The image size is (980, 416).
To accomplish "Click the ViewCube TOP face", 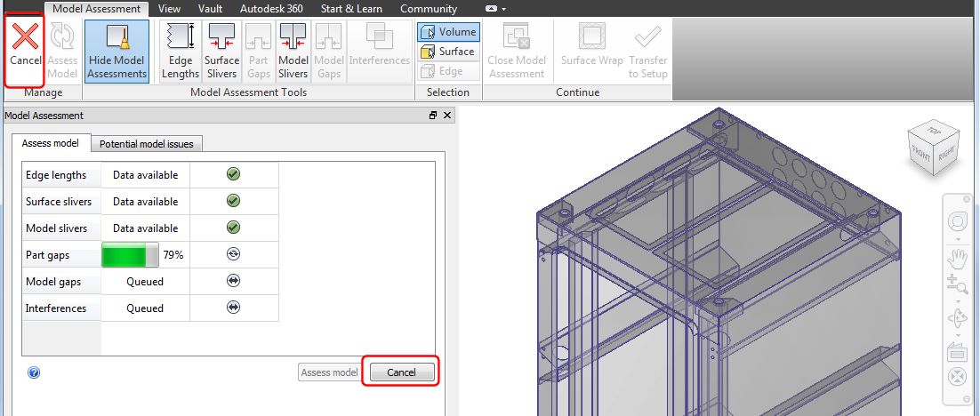I will [934, 132].
